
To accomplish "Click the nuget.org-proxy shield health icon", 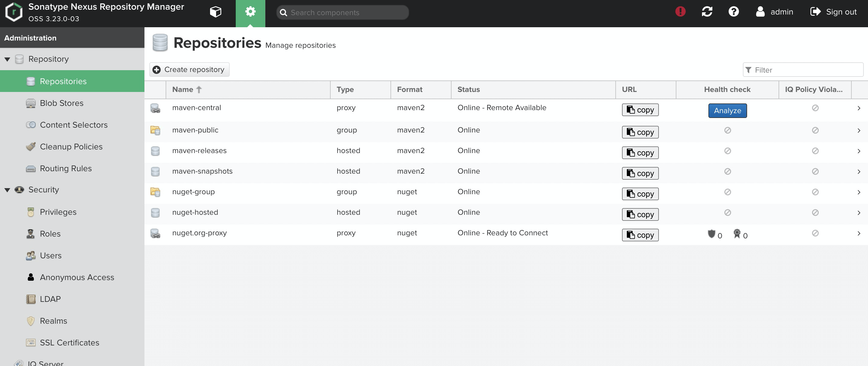I will (711, 234).
